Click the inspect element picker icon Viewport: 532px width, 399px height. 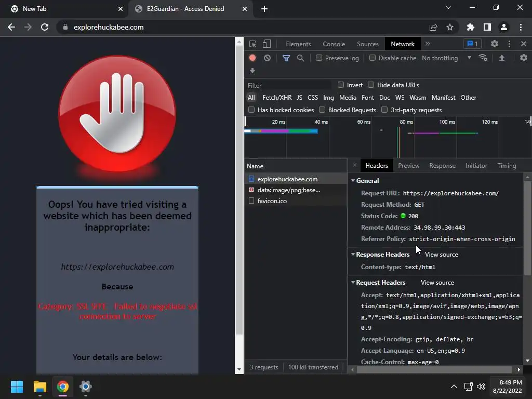[252, 44]
